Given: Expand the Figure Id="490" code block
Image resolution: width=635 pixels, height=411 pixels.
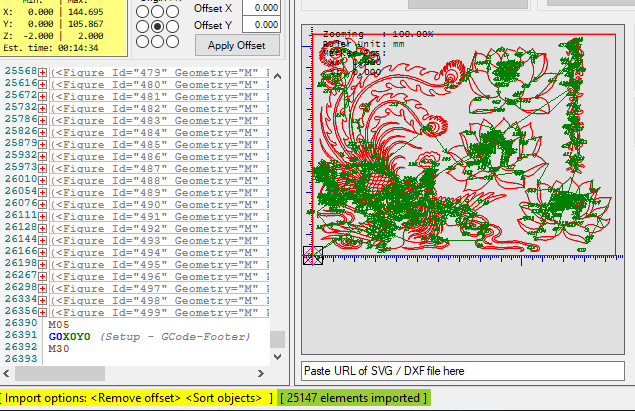Looking at the screenshot, I should pyautogui.click(x=43, y=204).
